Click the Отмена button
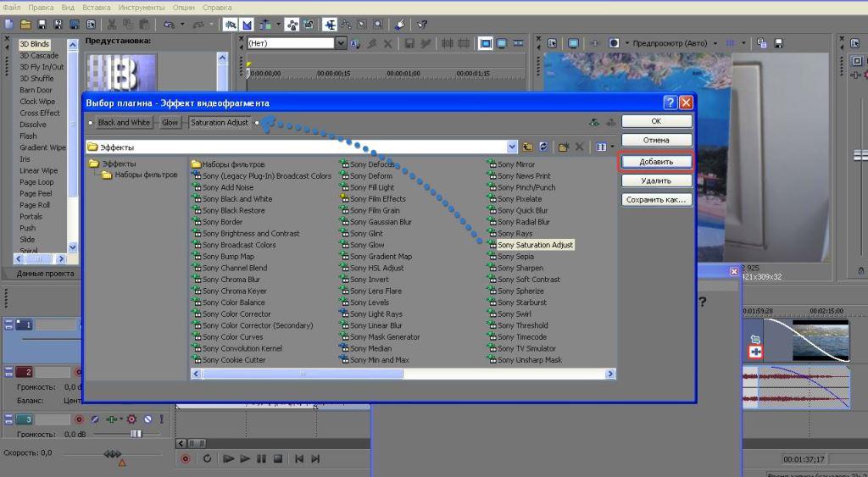The height and width of the screenshot is (477, 868). click(656, 141)
